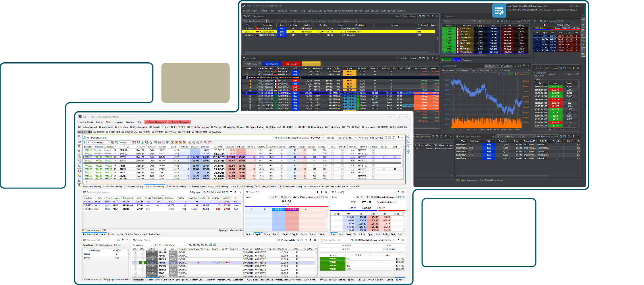
Task: Pin the Depth [9] panel
Action: 398,192
